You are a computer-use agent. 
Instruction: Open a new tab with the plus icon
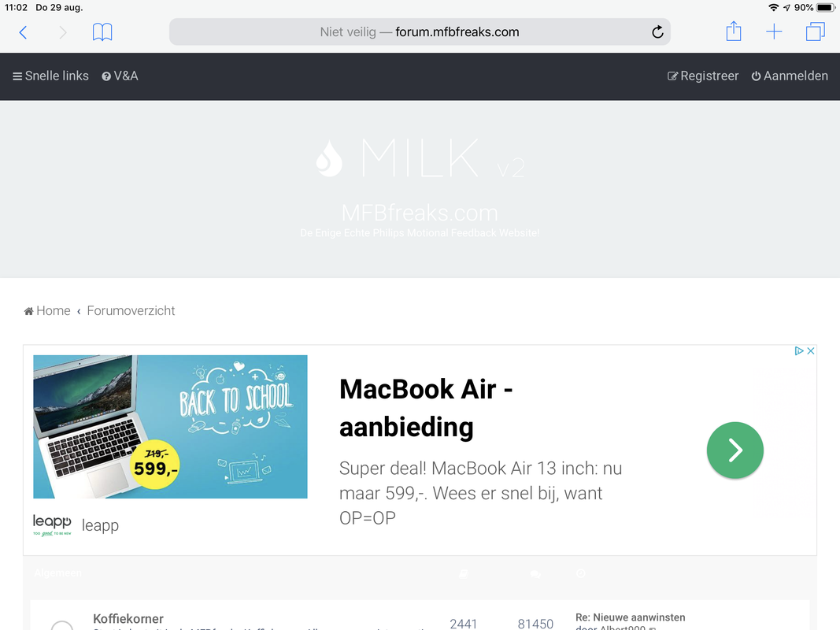(x=774, y=32)
